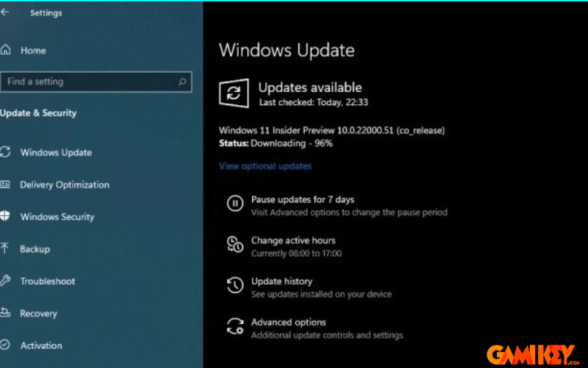Screen dimensions: 588x368
Task: Click 'Visit Advanced options to change the pause period'
Action: pyautogui.click(x=349, y=212)
